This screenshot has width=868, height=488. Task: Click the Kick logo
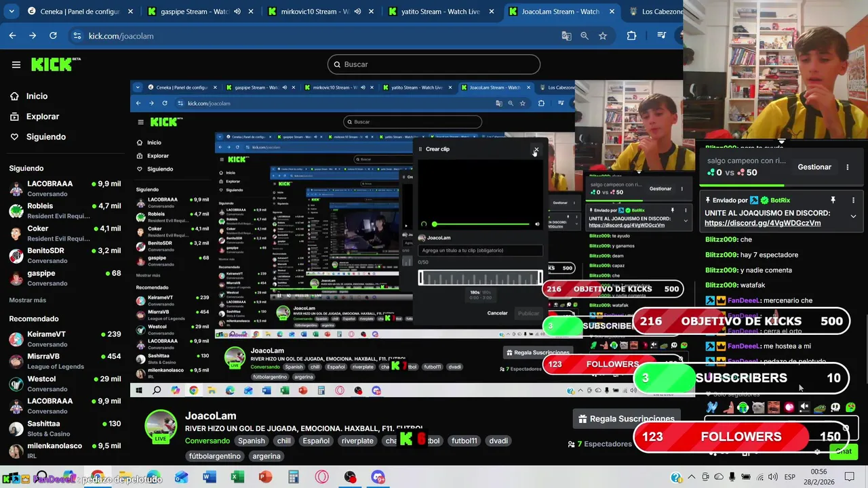pyautogui.click(x=56, y=64)
